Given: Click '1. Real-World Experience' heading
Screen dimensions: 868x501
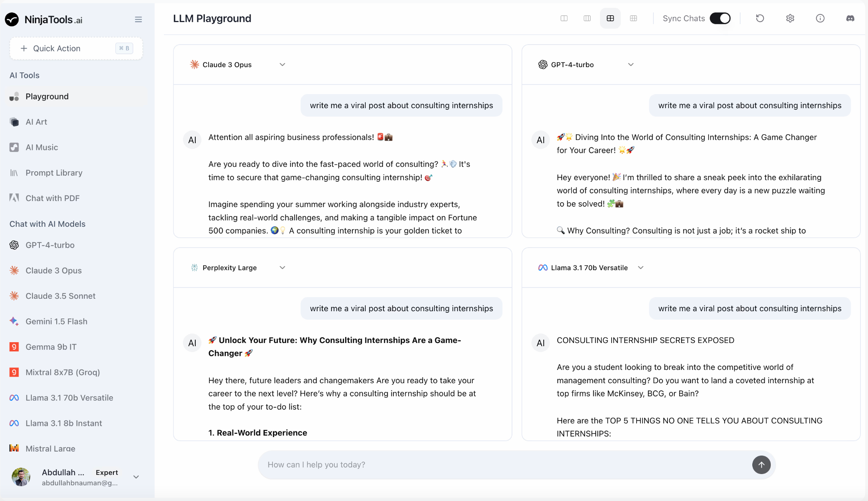Looking at the screenshot, I should 258,433.
